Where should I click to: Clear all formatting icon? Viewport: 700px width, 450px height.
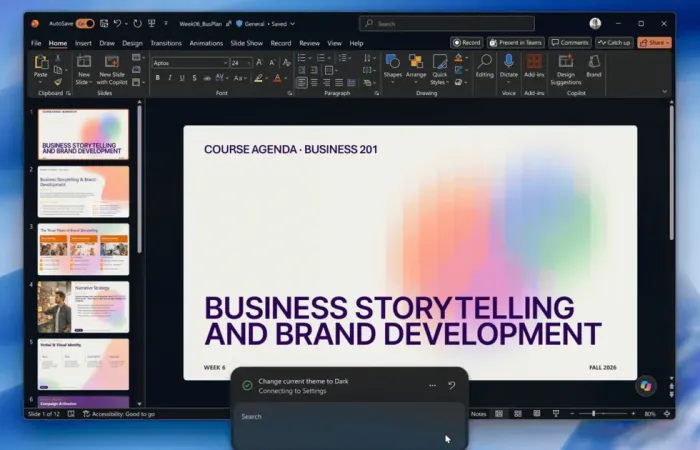[287, 63]
